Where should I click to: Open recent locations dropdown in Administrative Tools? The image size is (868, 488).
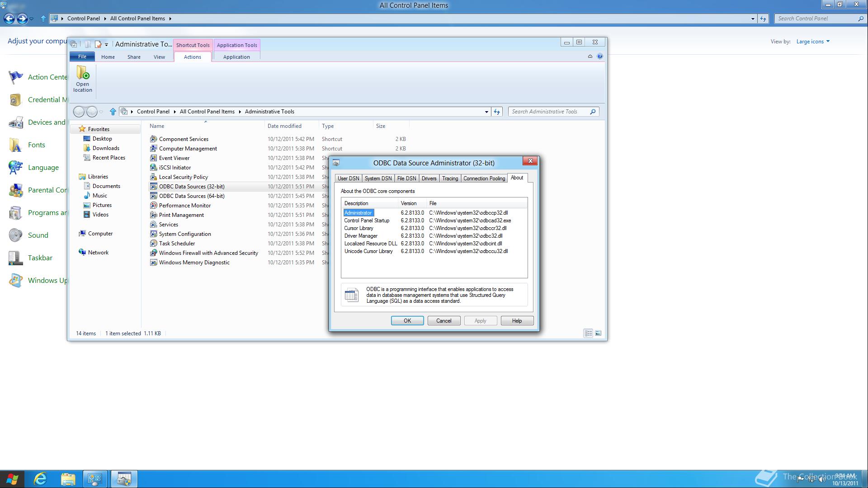101,112
